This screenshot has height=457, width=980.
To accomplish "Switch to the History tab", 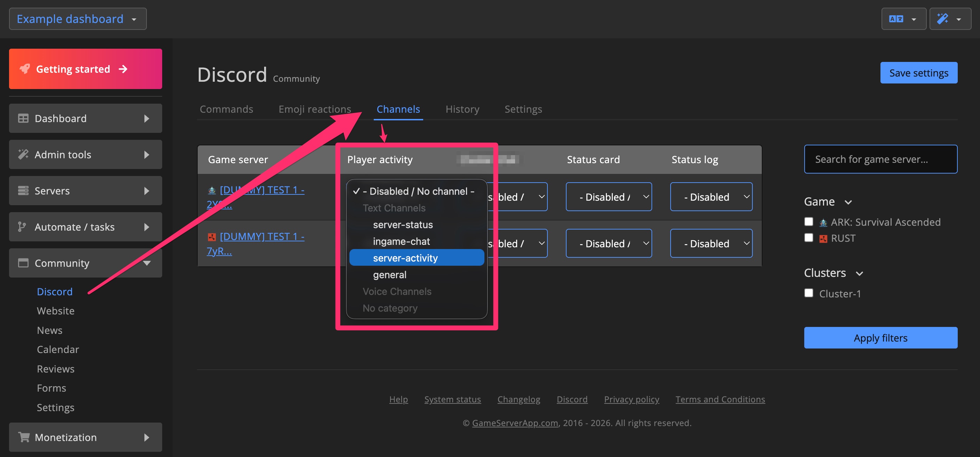I will tap(462, 109).
